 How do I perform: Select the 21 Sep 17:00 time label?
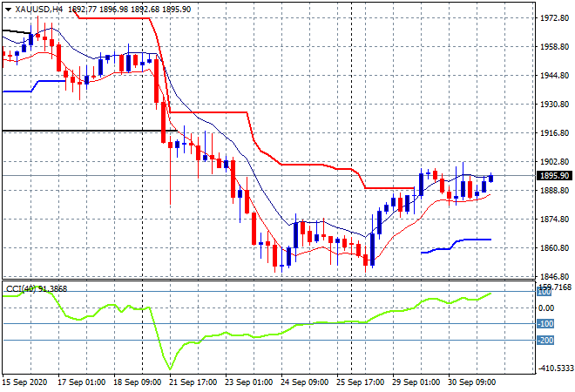[x=193, y=382]
